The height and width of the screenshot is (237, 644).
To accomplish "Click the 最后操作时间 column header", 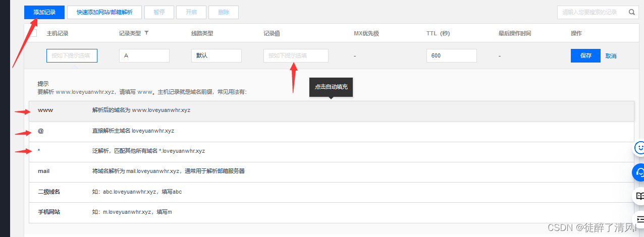I will (x=515, y=33).
